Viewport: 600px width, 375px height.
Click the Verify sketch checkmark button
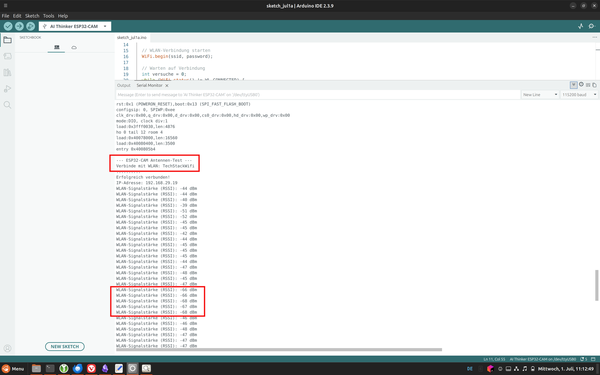click(8, 26)
